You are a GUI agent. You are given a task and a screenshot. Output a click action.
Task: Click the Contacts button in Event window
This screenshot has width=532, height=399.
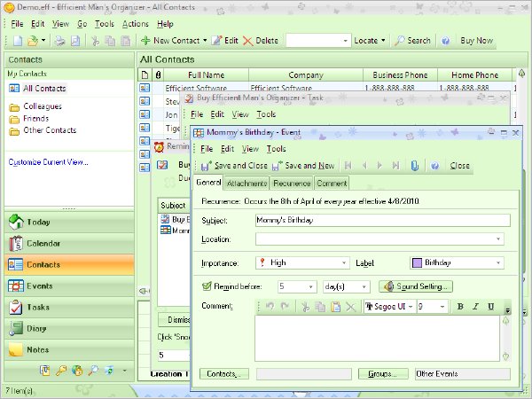(x=224, y=374)
